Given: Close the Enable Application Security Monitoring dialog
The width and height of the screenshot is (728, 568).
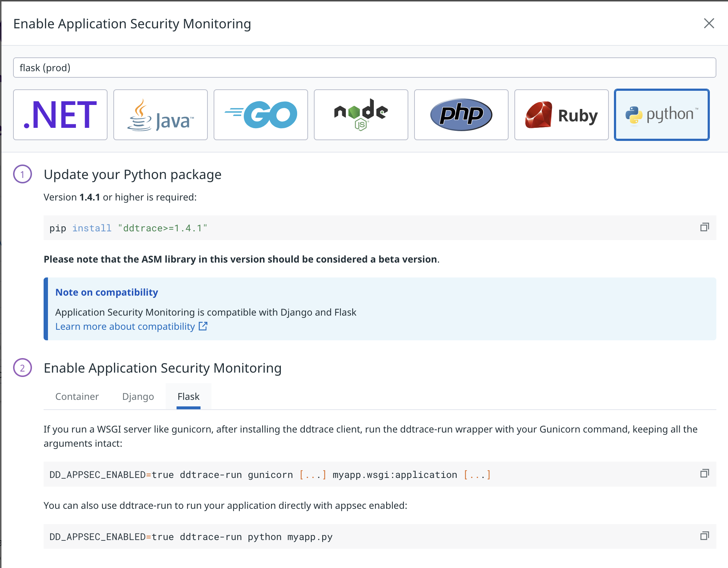Looking at the screenshot, I should pyautogui.click(x=708, y=23).
